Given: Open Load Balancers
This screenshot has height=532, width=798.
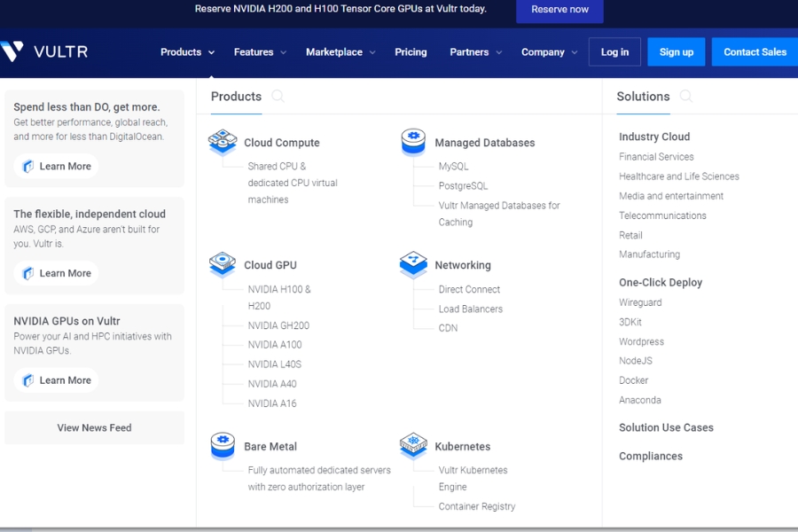Looking at the screenshot, I should click(470, 309).
